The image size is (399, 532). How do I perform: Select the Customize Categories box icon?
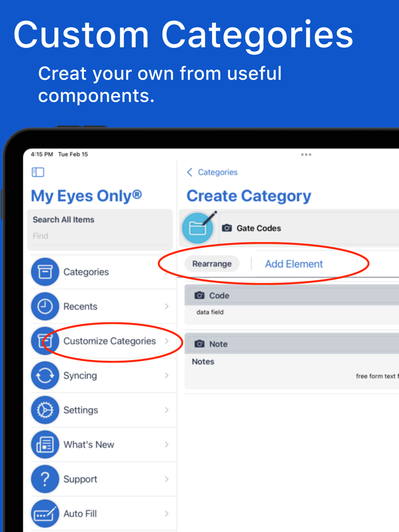[45, 341]
